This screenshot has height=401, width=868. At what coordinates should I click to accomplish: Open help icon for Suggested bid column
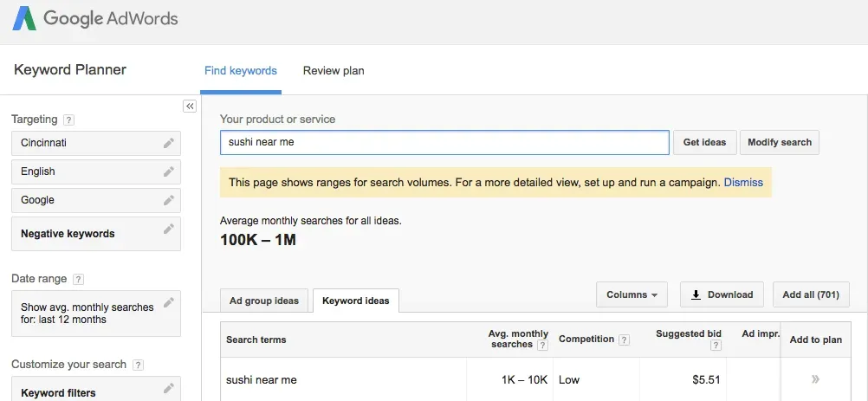coord(716,345)
